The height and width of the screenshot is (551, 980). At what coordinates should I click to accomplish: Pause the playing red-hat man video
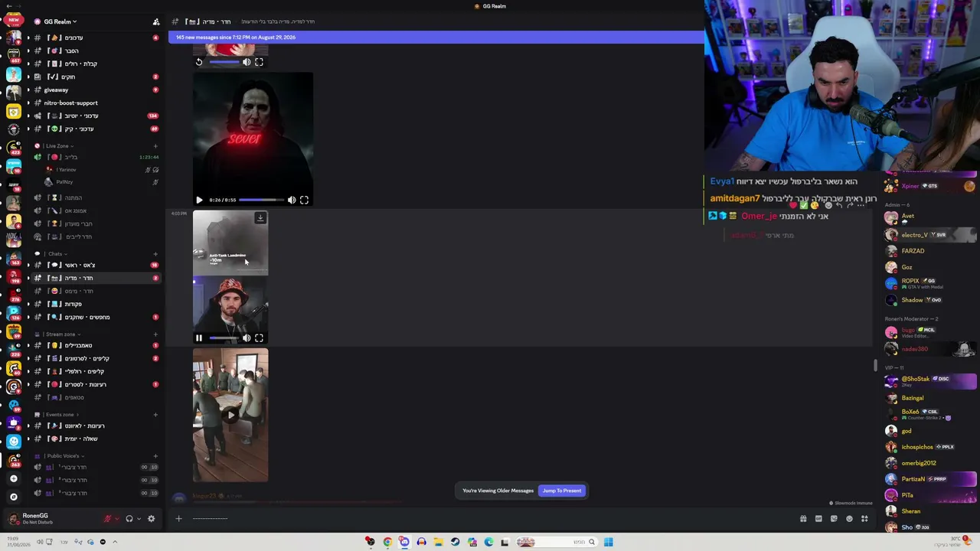coord(199,337)
